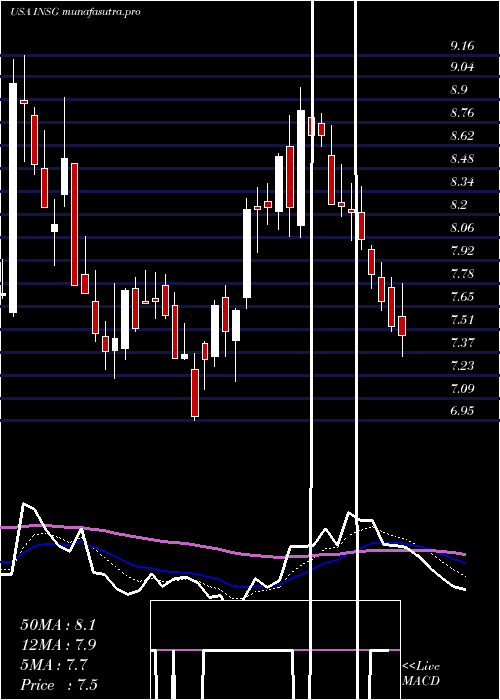Click the 7.65 price axis label
Viewport: 500px width, 700px height.
(462, 297)
